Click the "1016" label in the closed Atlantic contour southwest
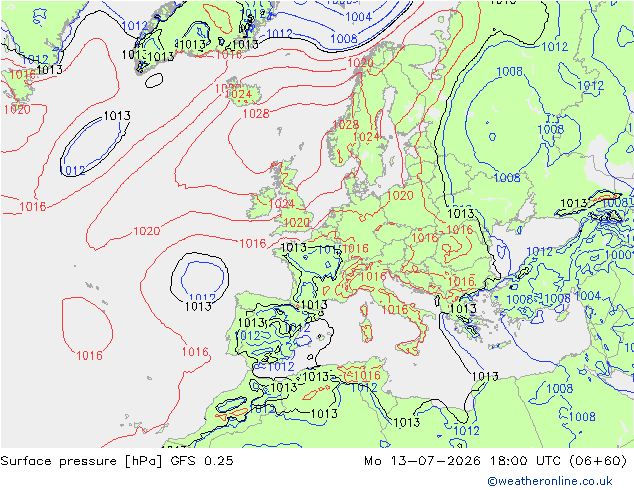The width and height of the screenshot is (634, 490). tap(89, 355)
